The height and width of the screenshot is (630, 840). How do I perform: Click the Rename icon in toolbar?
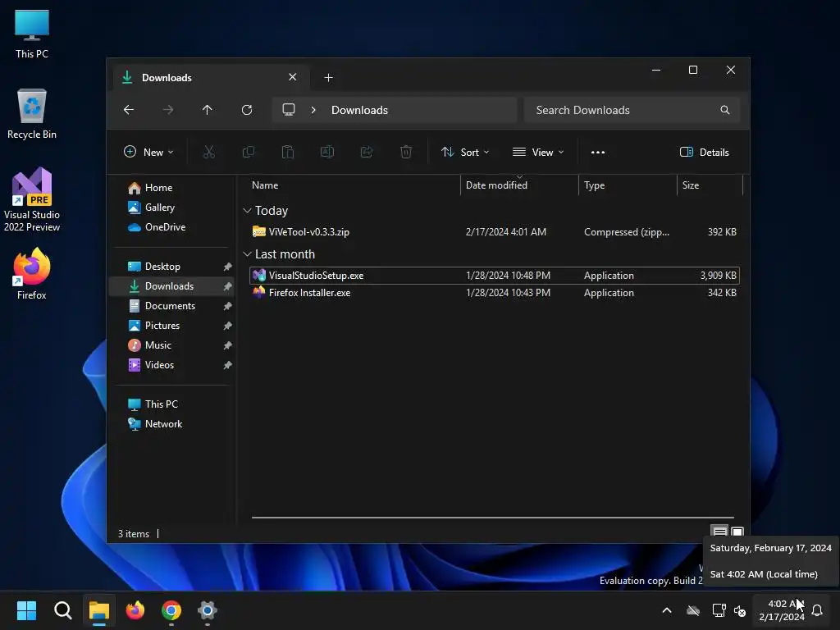(x=326, y=152)
